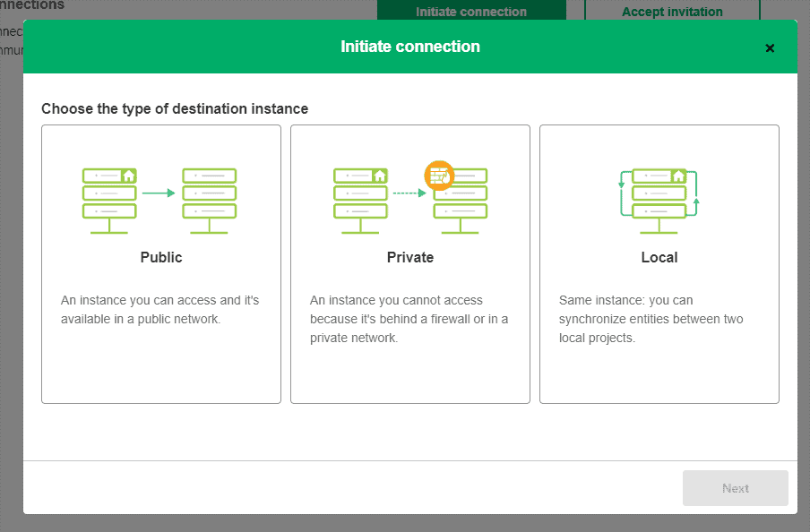Click the Private firewall description text

tap(409, 319)
